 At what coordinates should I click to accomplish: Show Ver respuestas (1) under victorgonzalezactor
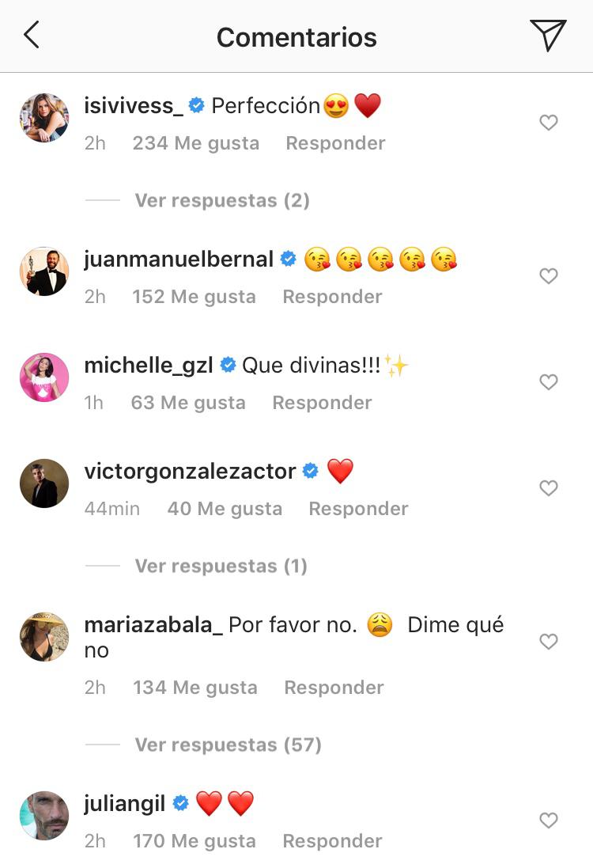point(221,567)
